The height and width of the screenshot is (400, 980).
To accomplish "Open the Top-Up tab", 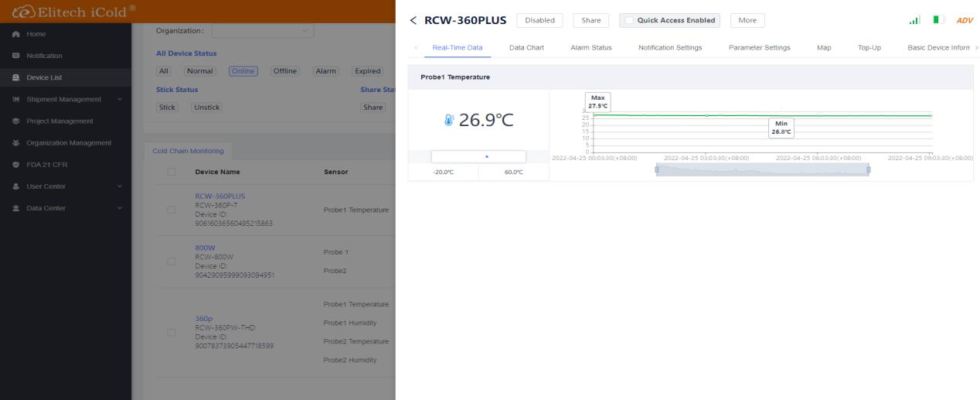I will click(x=869, y=48).
